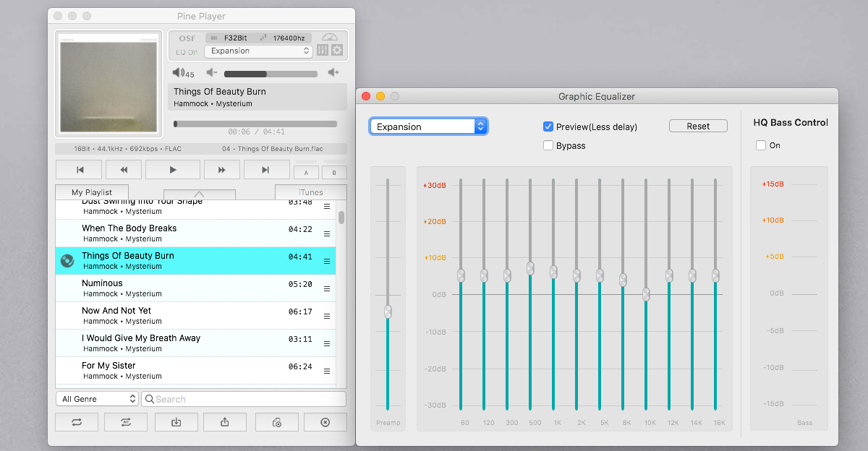Click the playlist Search field
This screenshot has width=868, height=451.
coord(244,399)
